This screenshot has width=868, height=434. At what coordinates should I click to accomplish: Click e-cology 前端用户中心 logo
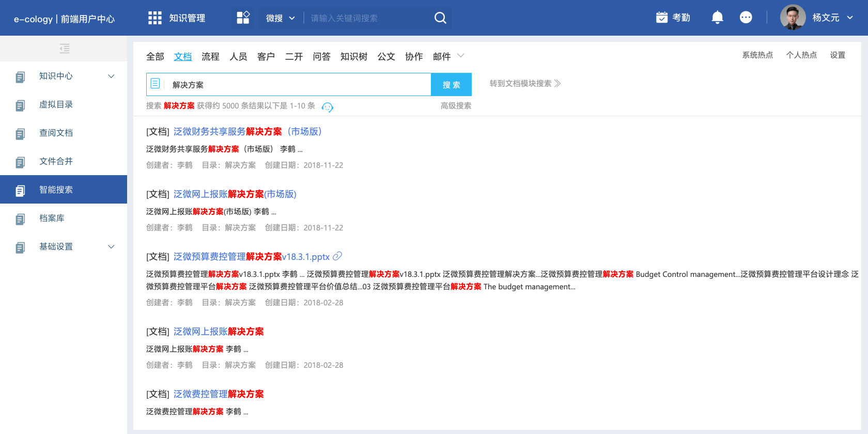point(64,19)
